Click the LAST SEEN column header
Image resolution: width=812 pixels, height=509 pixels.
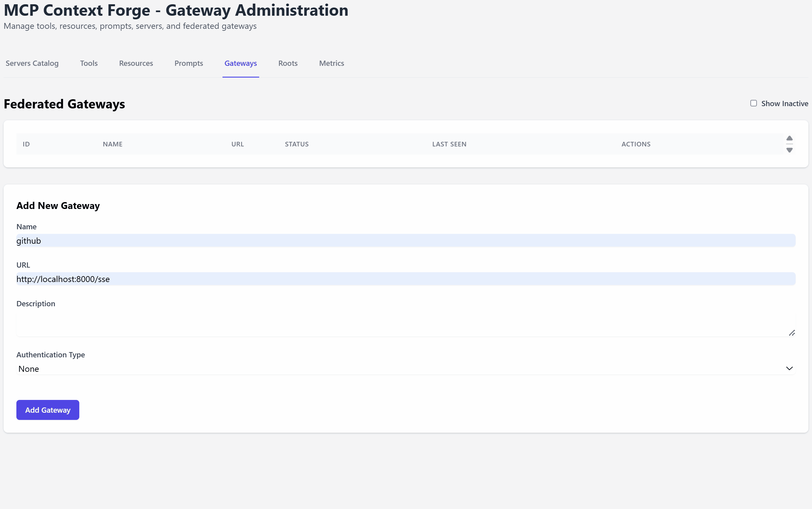pos(449,144)
